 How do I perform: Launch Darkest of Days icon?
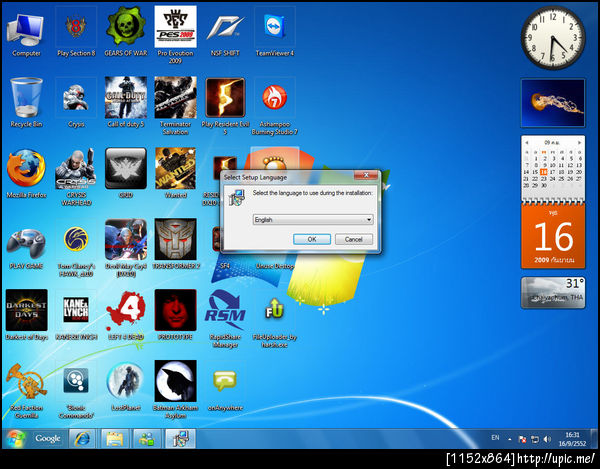coord(26,314)
